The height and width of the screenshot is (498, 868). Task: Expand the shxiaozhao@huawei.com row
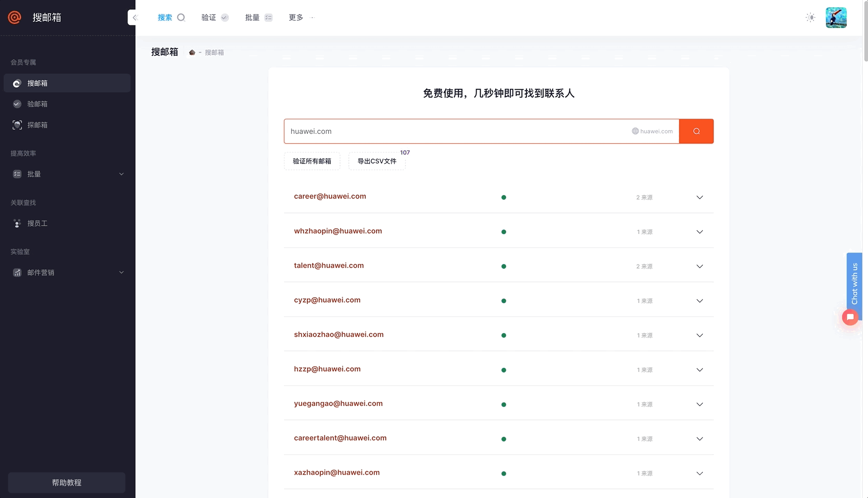(700, 335)
